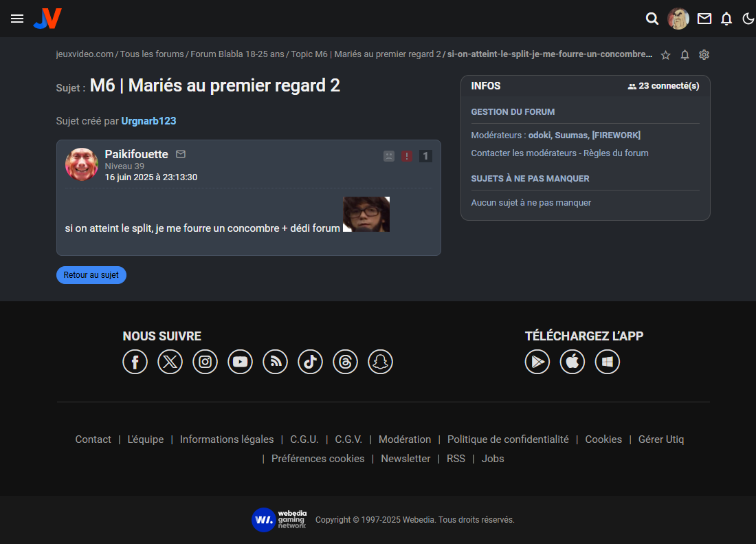Open topic settings gear icon
The width and height of the screenshot is (756, 544).
704,55
